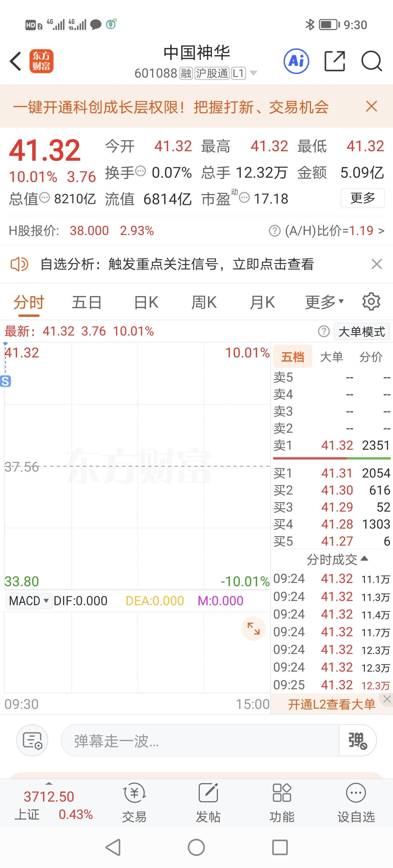Toggle 大单模式
Viewport: 393px width, 868px height.
[x=362, y=332]
